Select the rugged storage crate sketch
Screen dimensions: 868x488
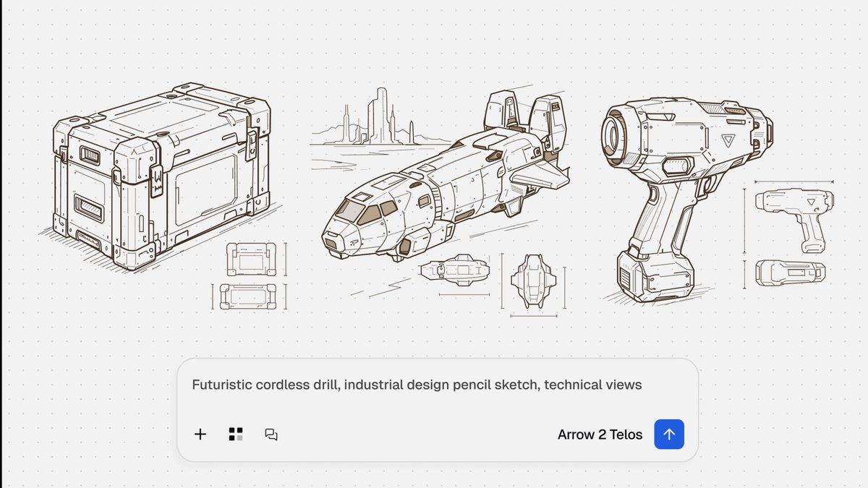point(161,176)
